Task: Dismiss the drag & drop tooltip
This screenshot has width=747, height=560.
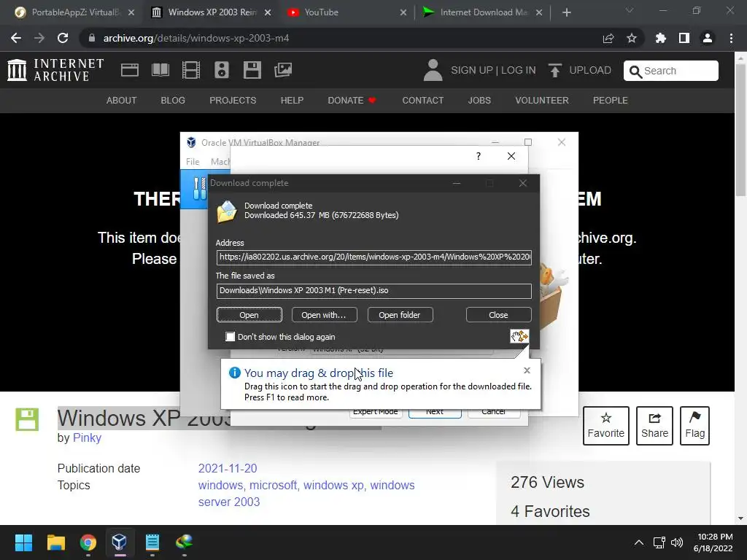Action: tap(527, 370)
